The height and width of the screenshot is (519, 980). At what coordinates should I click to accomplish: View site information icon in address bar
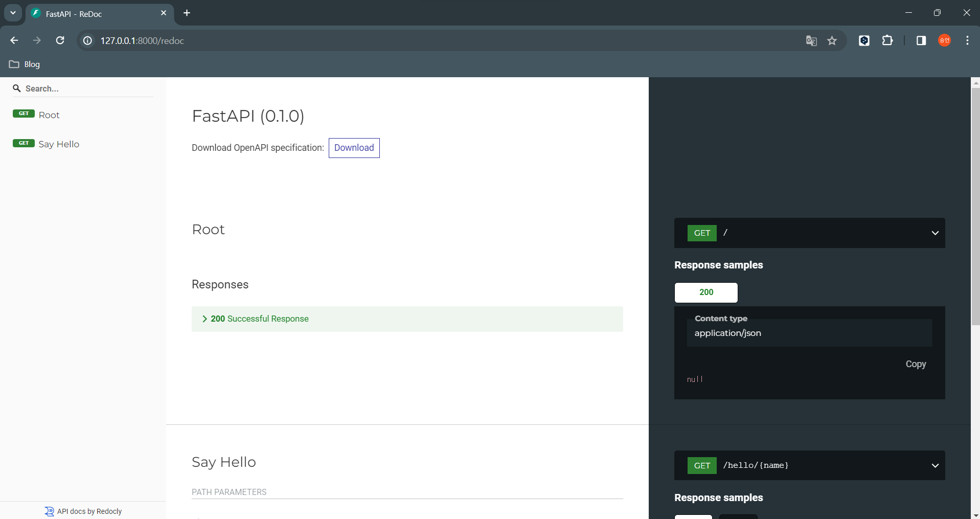pyautogui.click(x=88, y=40)
